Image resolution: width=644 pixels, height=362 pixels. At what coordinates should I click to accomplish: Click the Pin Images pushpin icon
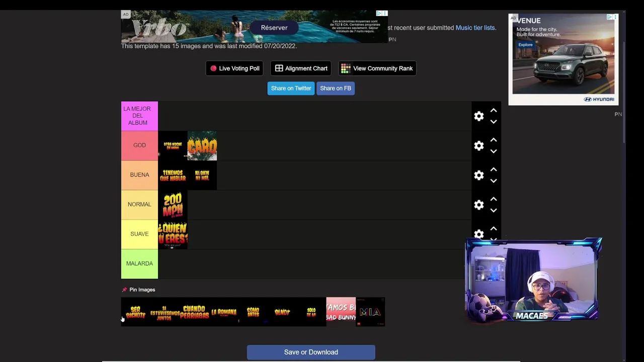124,290
